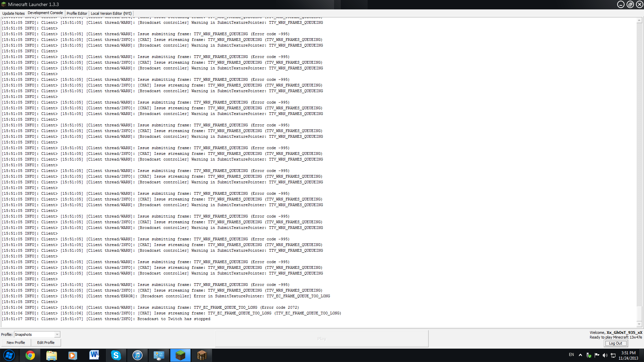Open Skype from the taskbar
This screenshot has height=362, width=644.
pyautogui.click(x=116, y=355)
